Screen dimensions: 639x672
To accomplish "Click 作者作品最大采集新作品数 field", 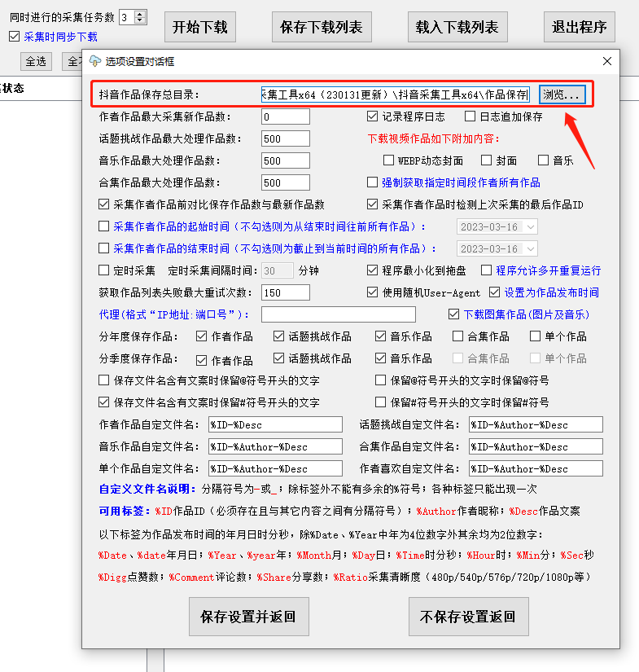I will [286, 116].
